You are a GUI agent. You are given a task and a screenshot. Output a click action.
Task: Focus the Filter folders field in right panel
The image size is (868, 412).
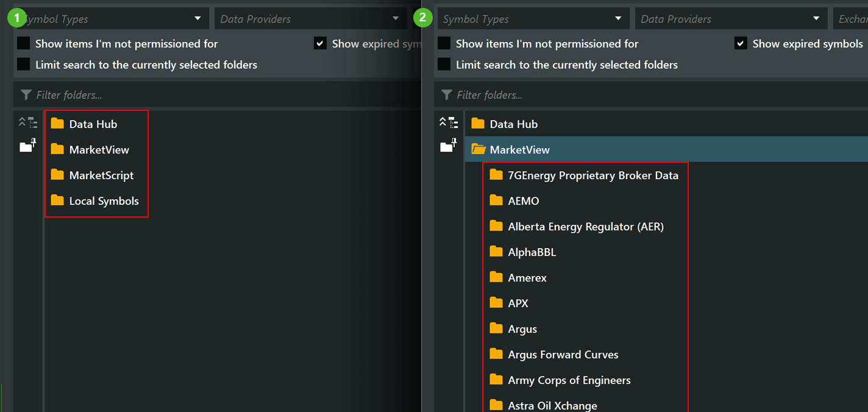pos(651,95)
